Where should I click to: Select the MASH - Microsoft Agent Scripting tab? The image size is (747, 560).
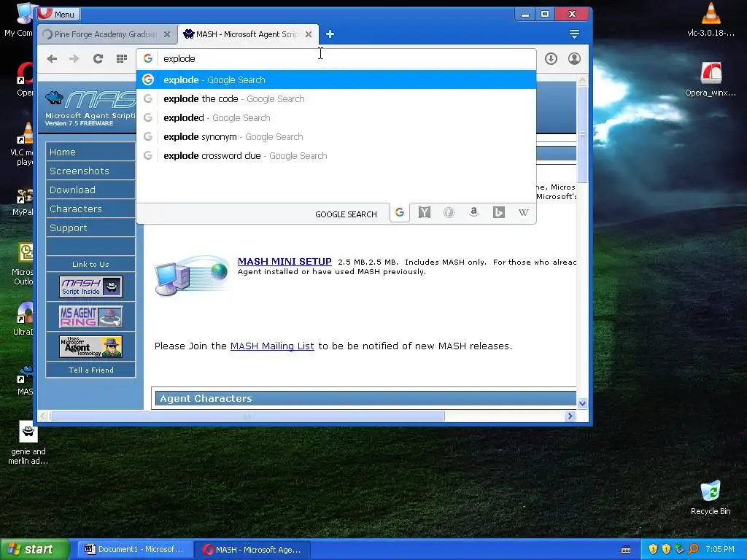click(247, 34)
